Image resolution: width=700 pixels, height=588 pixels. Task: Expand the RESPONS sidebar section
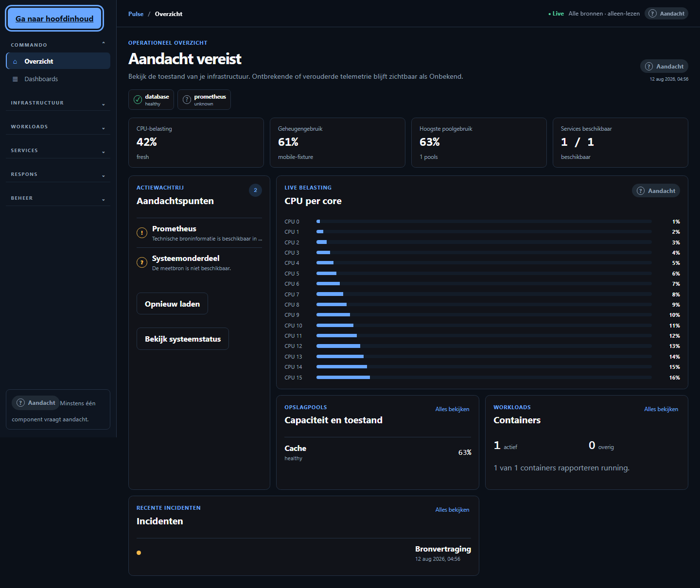pyautogui.click(x=58, y=174)
